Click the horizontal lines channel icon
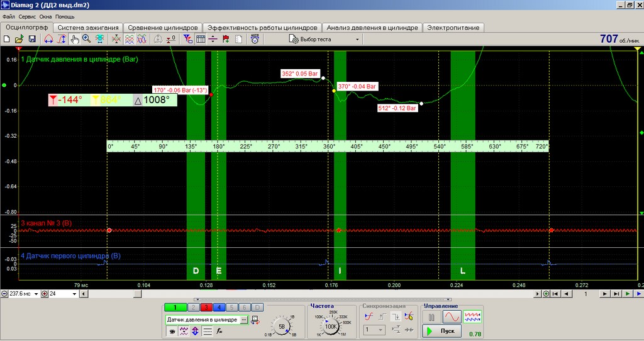 pos(208,331)
